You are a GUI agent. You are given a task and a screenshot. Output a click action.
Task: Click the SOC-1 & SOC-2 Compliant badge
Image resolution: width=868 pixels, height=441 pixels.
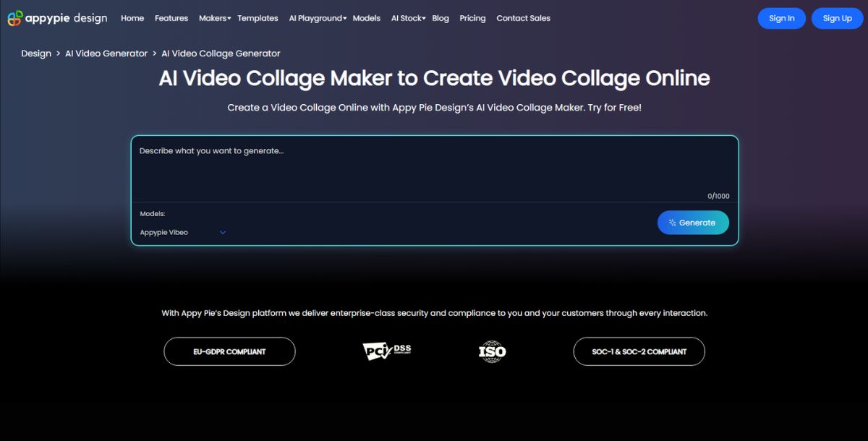click(639, 351)
